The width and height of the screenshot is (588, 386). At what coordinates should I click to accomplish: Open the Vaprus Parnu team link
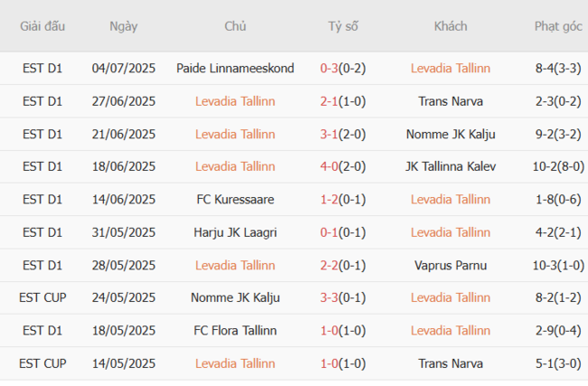click(x=450, y=265)
